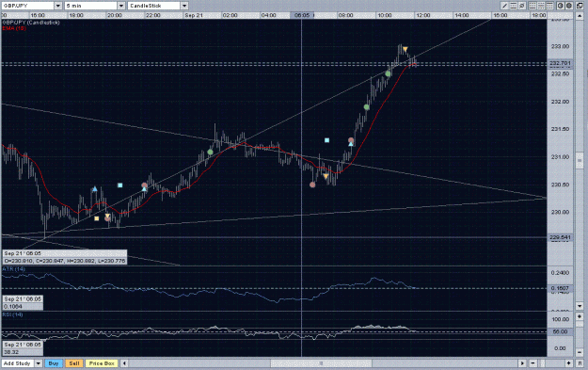This screenshot has height=370, width=588.
Task: Click the detach window icon at top right
Action: pos(580,6)
